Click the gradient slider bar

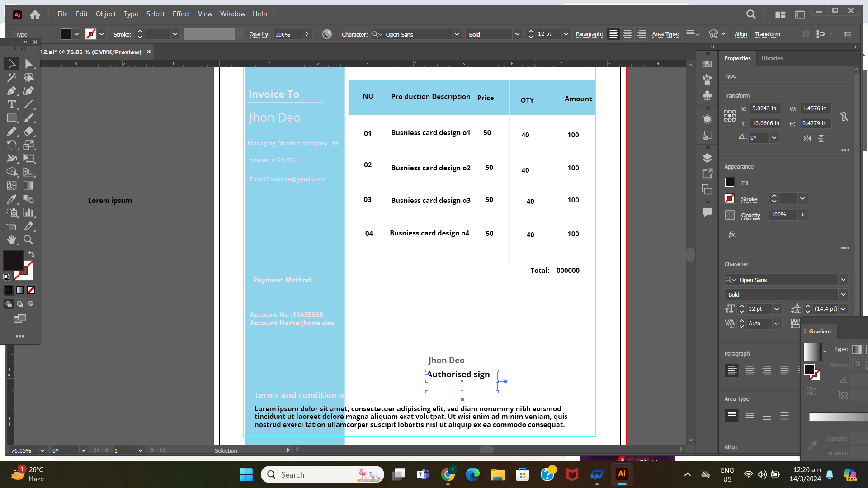click(838, 417)
